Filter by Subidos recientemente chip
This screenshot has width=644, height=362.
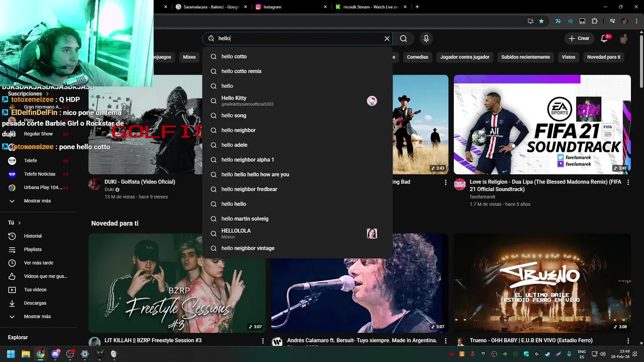pyautogui.click(x=525, y=57)
